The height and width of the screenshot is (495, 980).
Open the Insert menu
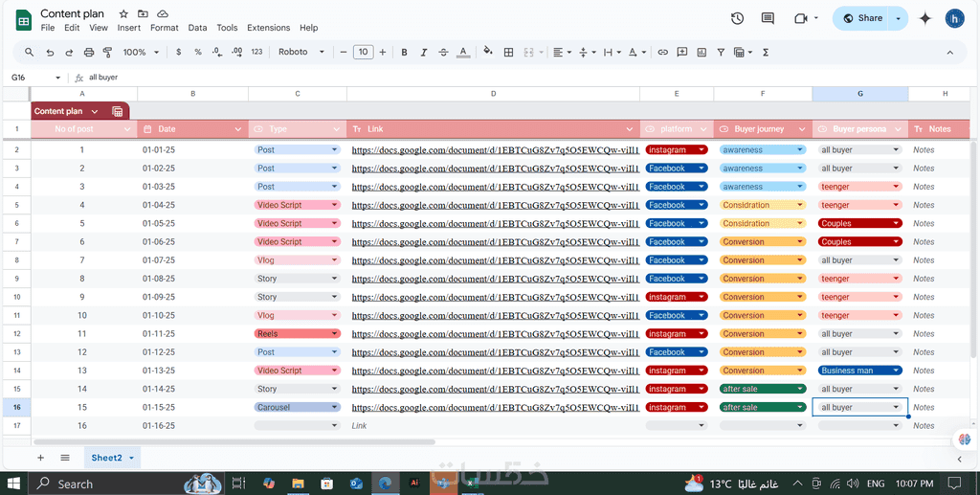click(x=129, y=28)
